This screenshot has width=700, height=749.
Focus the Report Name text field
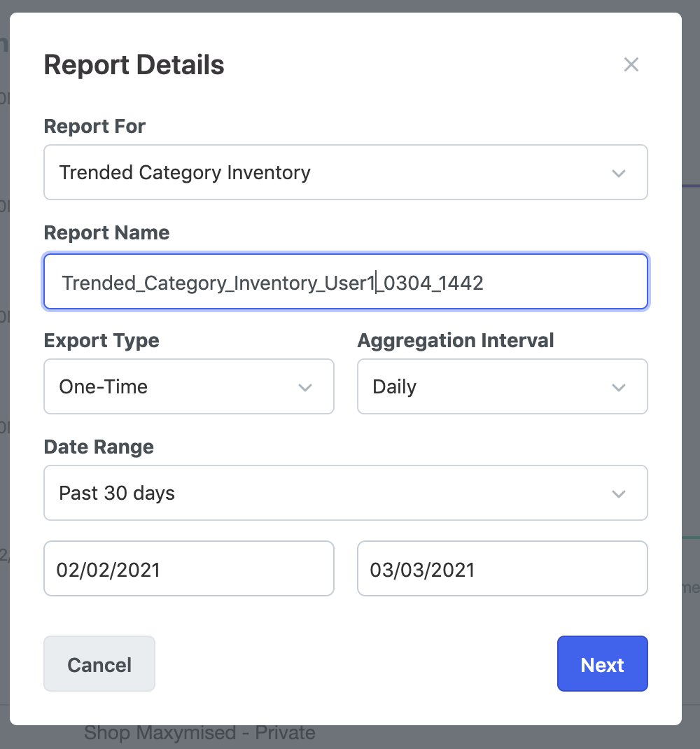[x=346, y=282]
